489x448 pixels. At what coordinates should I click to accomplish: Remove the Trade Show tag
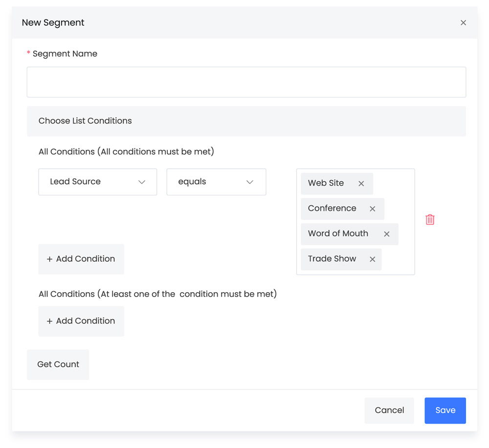[x=373, y=259]
